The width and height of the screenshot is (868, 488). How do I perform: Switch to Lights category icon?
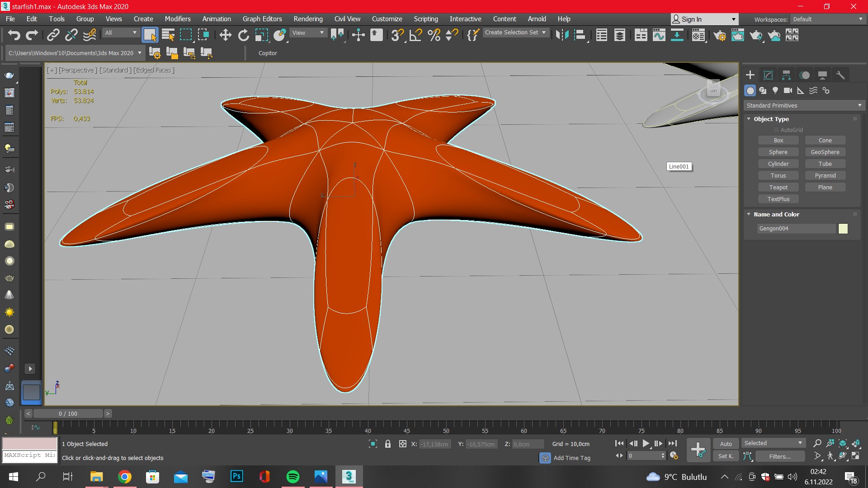click(775, 90)
